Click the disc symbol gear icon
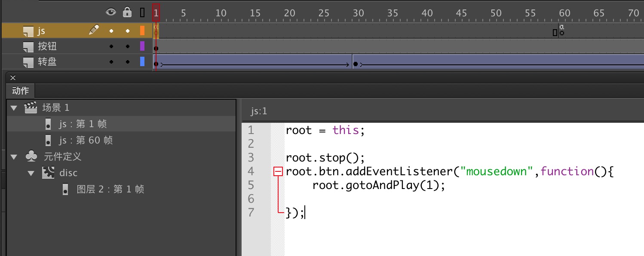This screenshot has width=644, height=256. [47, 173]
